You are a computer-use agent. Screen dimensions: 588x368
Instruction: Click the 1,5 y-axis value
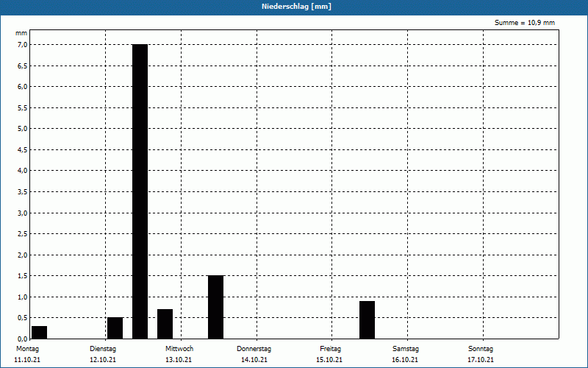[x=23, y=276]
